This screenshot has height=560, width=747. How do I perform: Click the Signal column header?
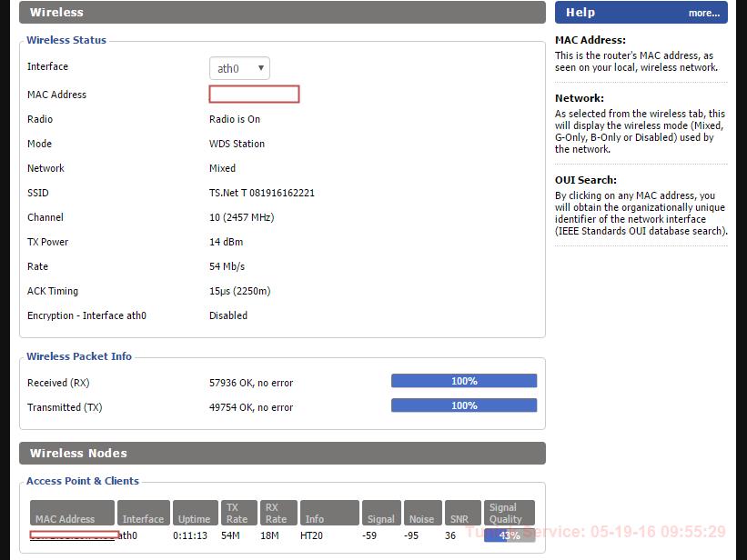tap(381, 513)
